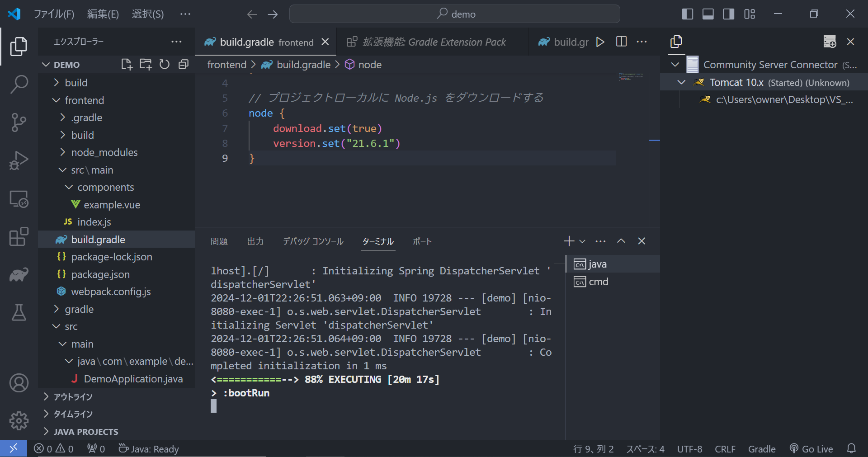The width and height of the screenshot is (868, 457).
Task: Open the Run and Debug view
Action: pyautogui.click(x=19, y=160)
